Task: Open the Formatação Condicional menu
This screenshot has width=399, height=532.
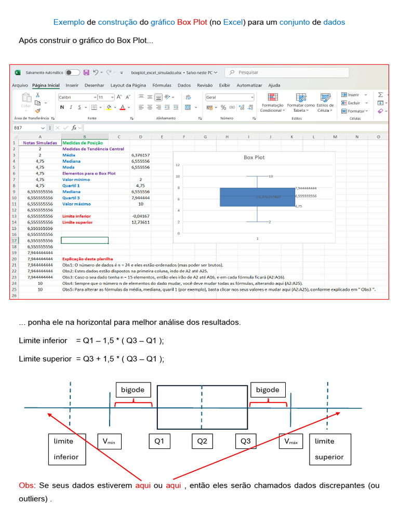Action: pos(272,103)
